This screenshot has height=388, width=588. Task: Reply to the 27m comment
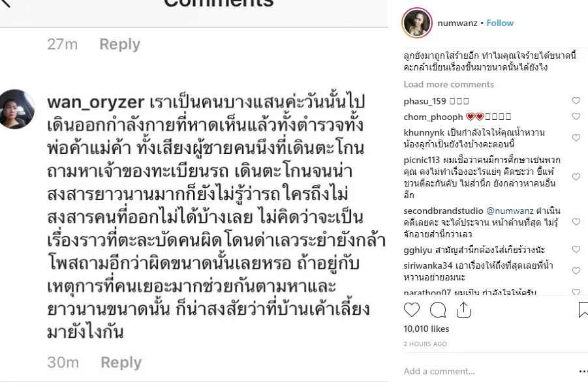coord(119,44)
